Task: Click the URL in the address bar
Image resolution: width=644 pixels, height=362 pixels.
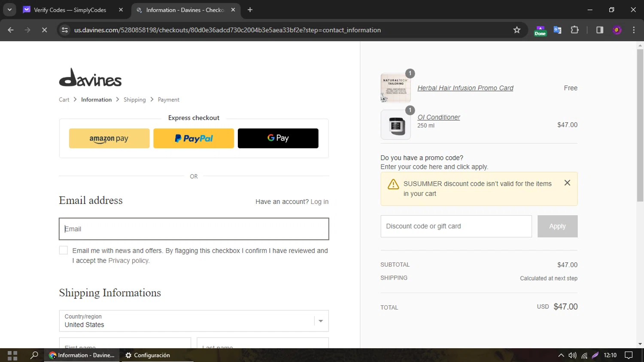Action: (228, 30)
